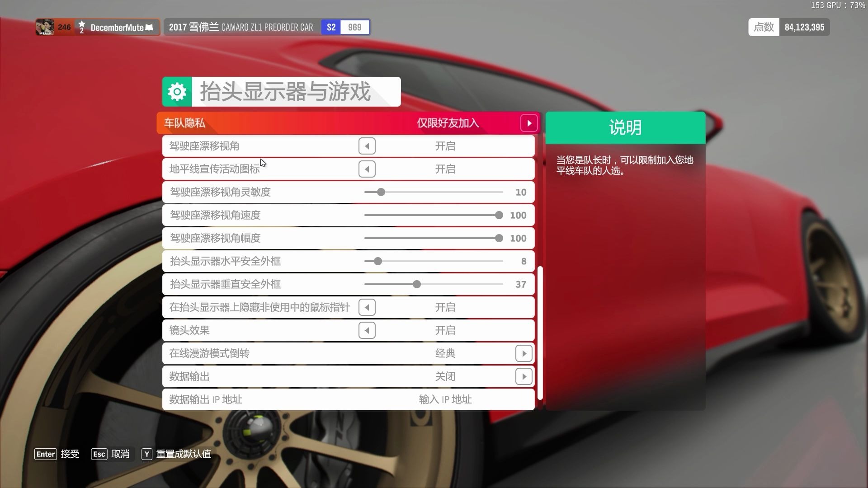Click the sensitivity value 10

point(521,192)
